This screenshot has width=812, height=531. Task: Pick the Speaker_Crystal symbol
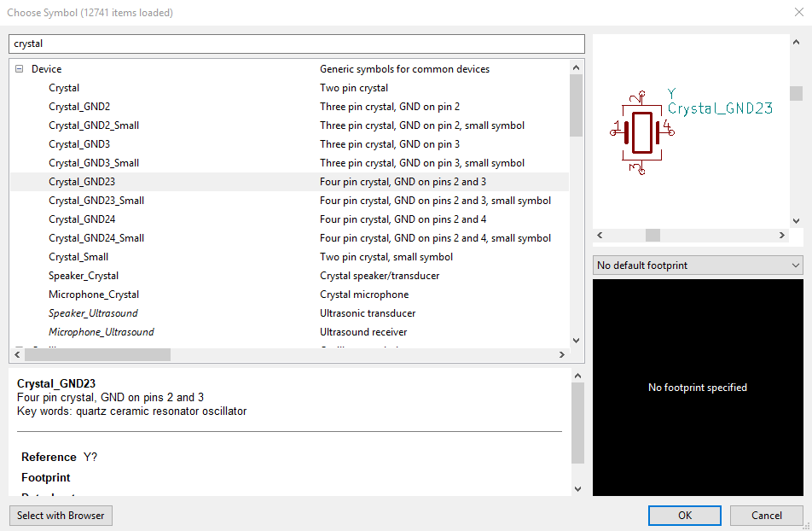coord(84,276)
